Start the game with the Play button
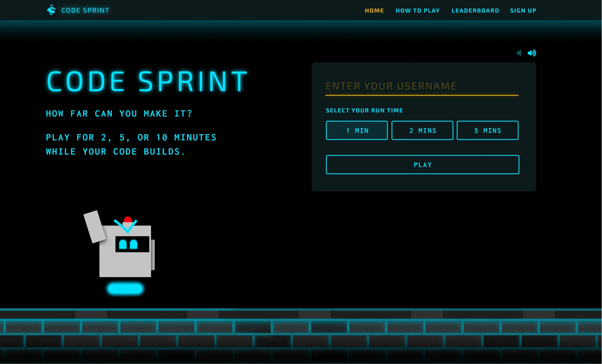This screenshot has width=602, height=364. [422, 165]
